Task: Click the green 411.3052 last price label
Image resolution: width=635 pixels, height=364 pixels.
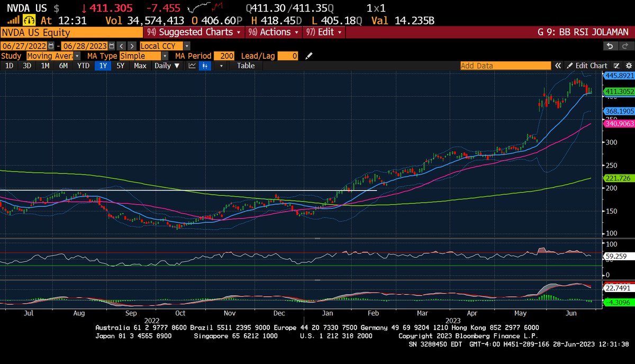Action: coord(619,91)
